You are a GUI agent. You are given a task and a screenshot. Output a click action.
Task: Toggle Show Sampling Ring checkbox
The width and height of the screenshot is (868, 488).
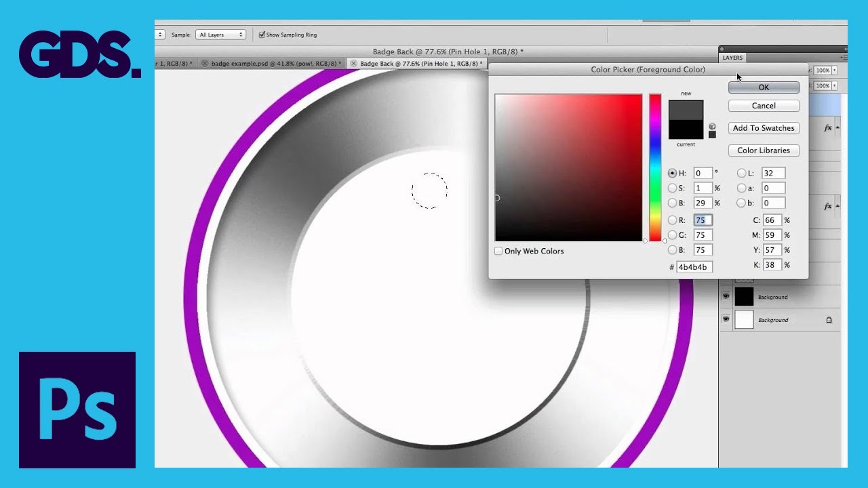(262, 35)
